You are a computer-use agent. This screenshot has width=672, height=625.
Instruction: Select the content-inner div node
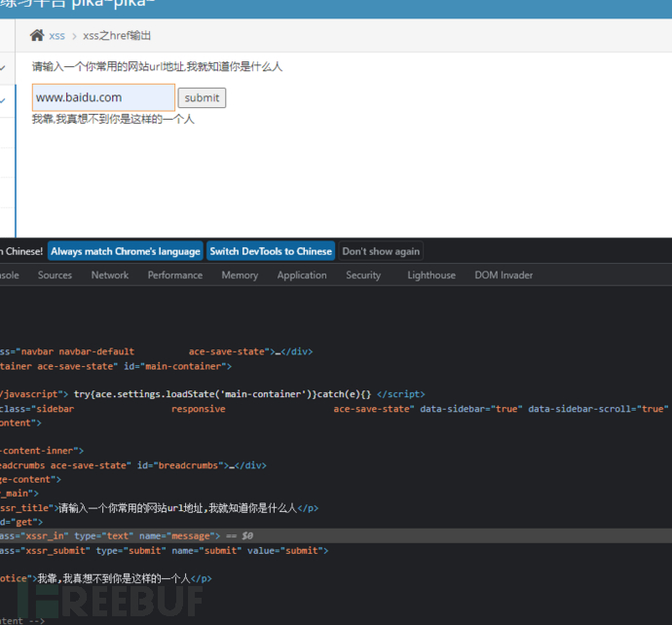pos(42,451)
